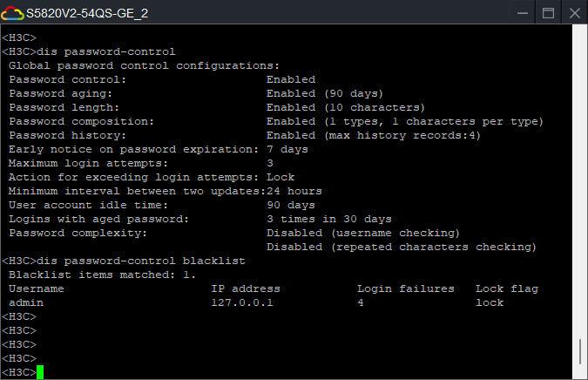This screenshot has width=588, height=380.
Task: Click the "lock" flag value for admin
Action: [x=490, y=302]
